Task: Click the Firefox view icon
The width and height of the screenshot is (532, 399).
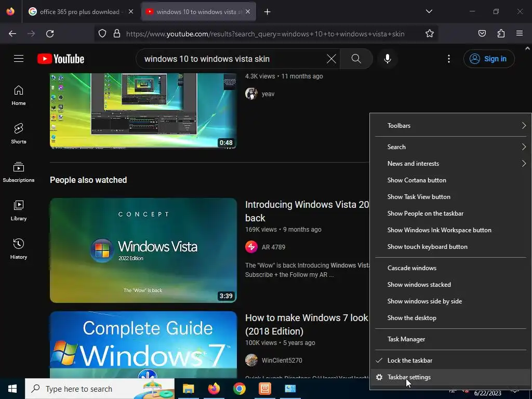Action: [x=10, y=11]
